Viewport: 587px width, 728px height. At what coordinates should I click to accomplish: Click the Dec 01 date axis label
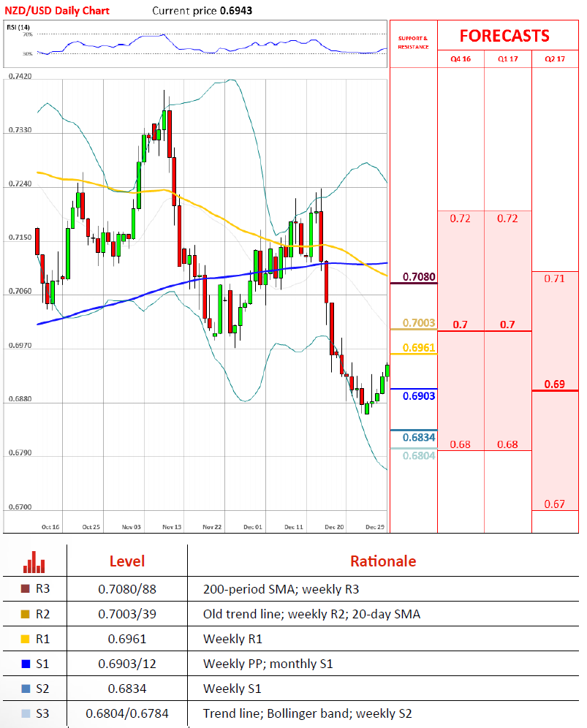click(253, 527)
